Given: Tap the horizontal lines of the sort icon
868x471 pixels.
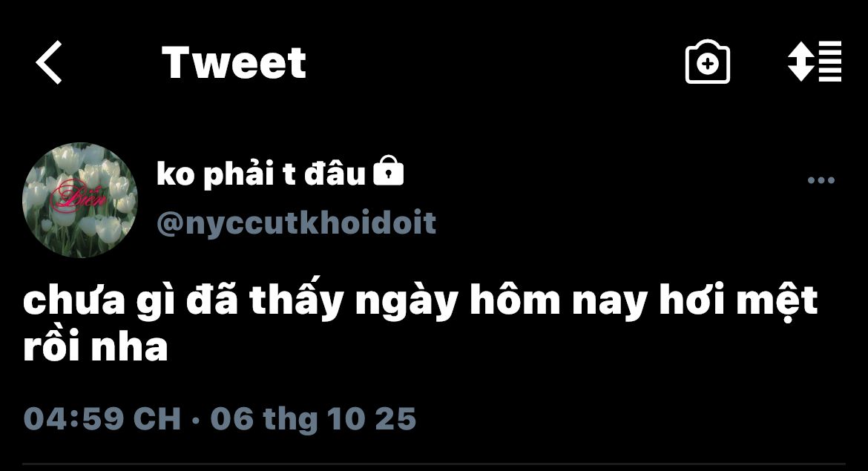Looking at the screenshot, I should coord(830,62).
